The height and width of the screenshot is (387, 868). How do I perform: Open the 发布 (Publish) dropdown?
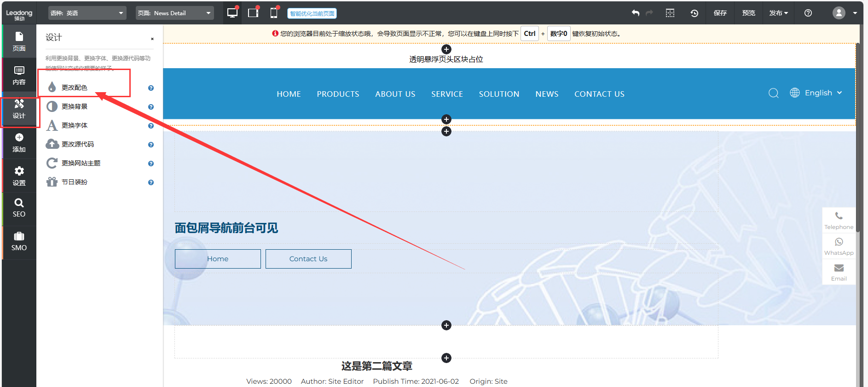[x=778, y=13]
